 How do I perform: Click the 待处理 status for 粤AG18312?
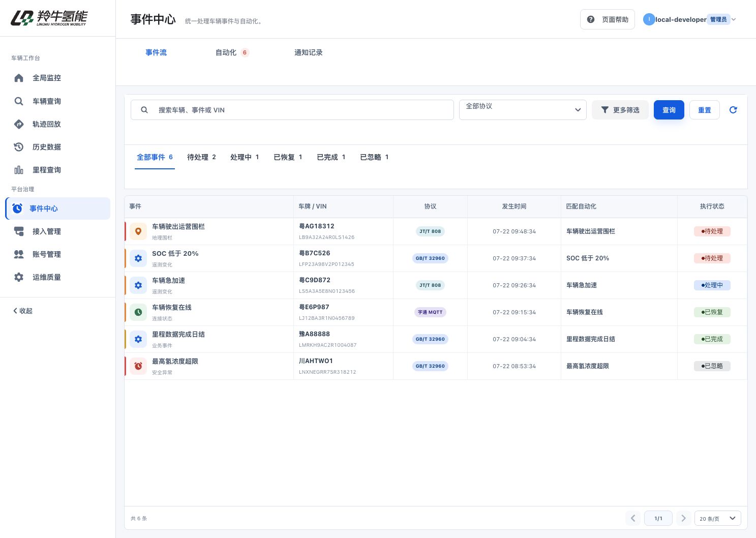(x=712, y=231)
